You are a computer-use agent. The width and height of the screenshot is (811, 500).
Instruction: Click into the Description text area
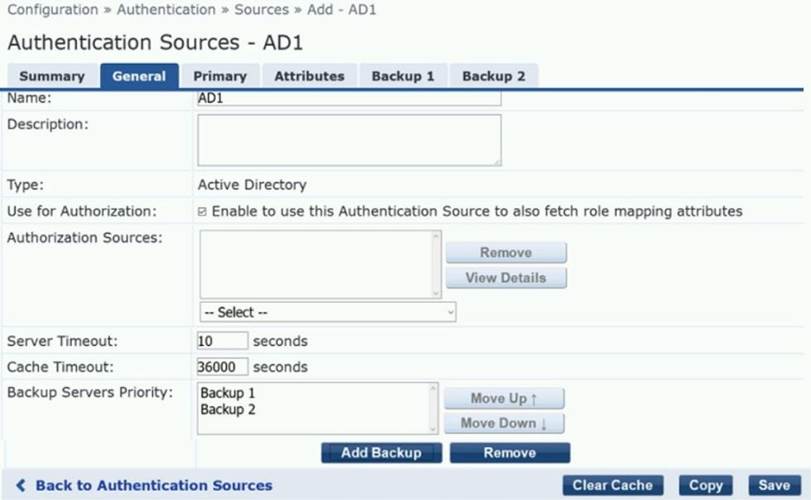coord(349,139)
